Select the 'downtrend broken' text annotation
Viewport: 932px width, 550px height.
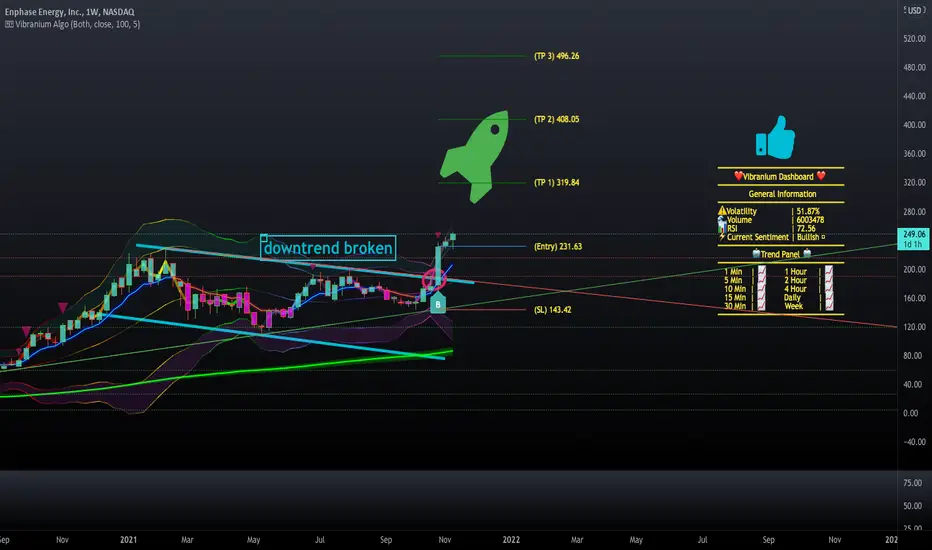tap(328, 248)
